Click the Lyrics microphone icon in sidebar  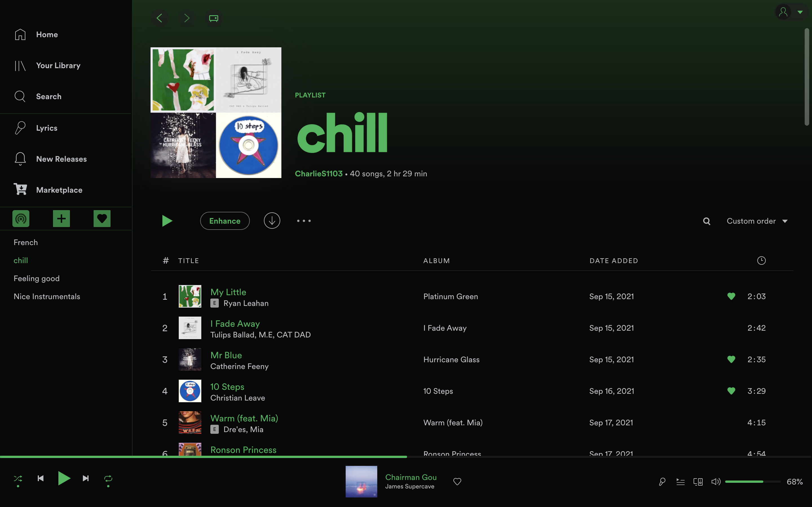coord(20,128)
